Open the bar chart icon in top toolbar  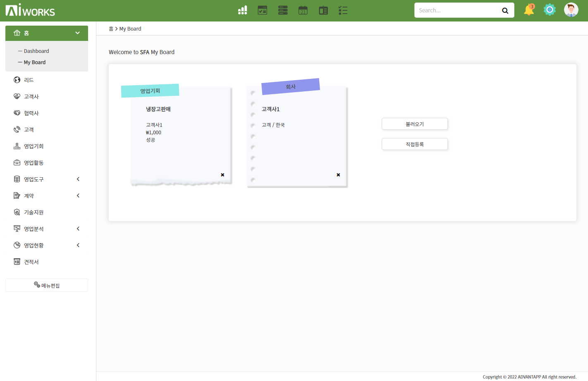pos(242,10)
